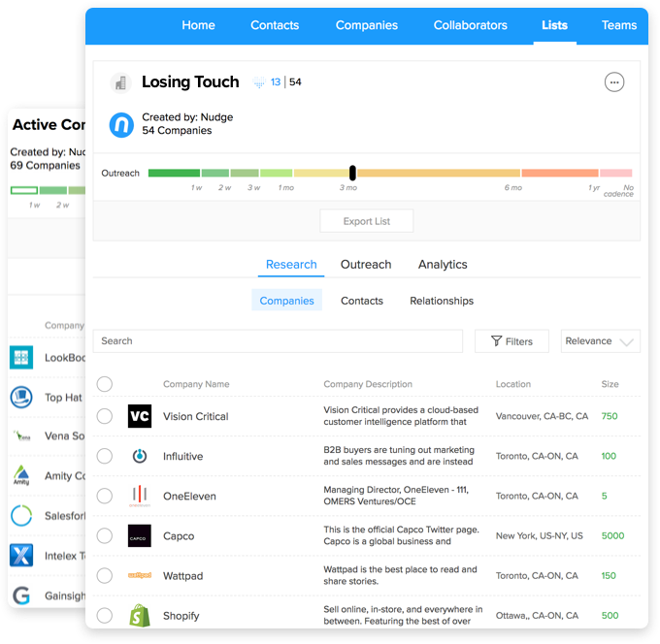
Task: Click Amity logo in background window
Action: (21, 475)
